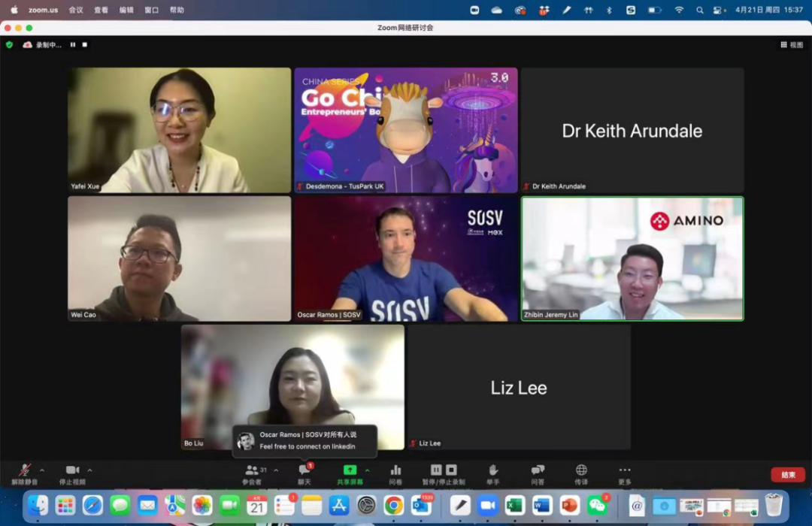Click the cloud icon in menu bar
The height and width of the screenshot is (526, 812).
click(497, 10)
